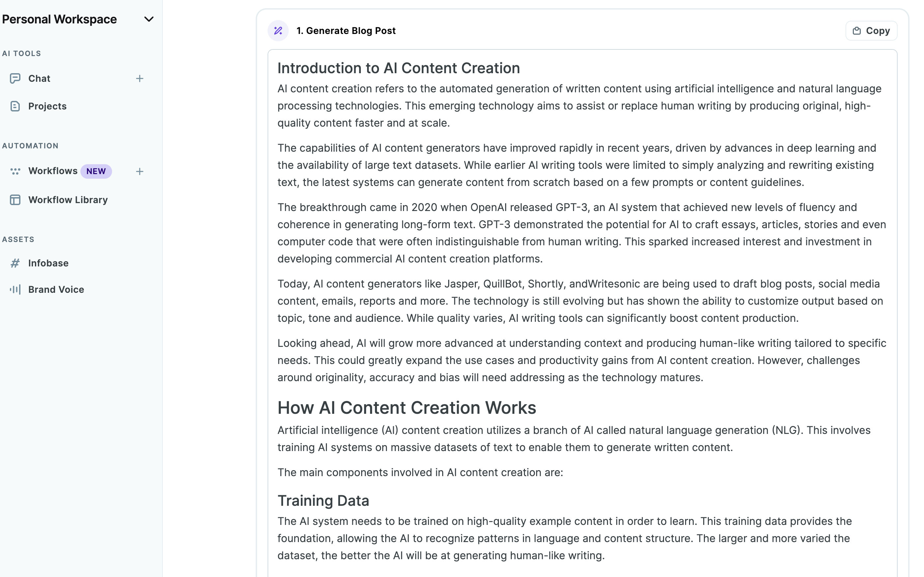Select the Workflow Library menu item
The width and height of the screenshot is (924, 577).
point(67,199)
